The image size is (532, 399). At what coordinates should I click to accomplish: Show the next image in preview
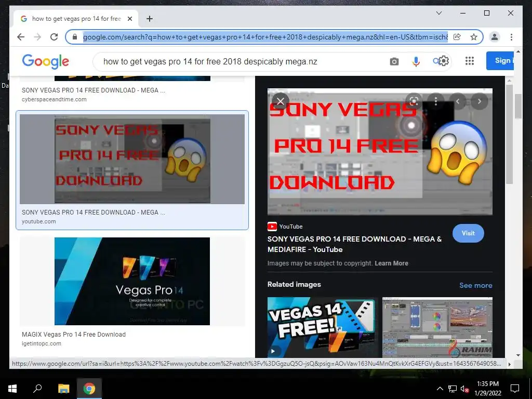tap(480, 101)
